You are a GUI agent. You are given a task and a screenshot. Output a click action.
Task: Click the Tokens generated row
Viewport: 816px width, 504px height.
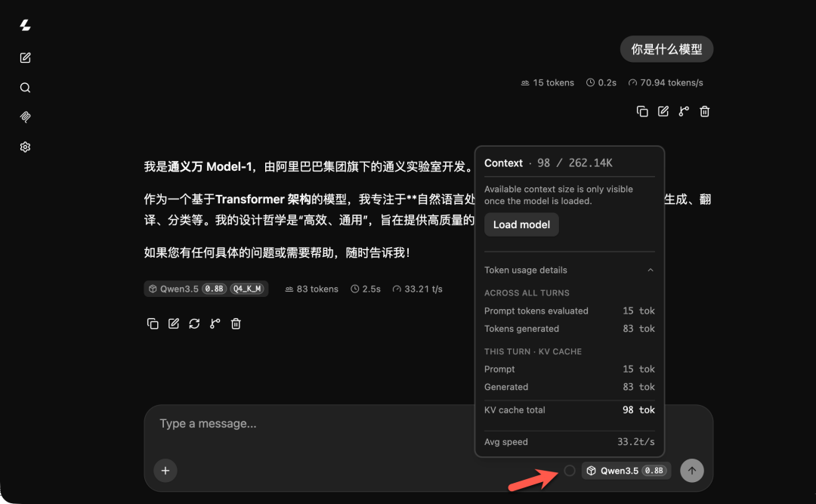(x=570, y=329)
